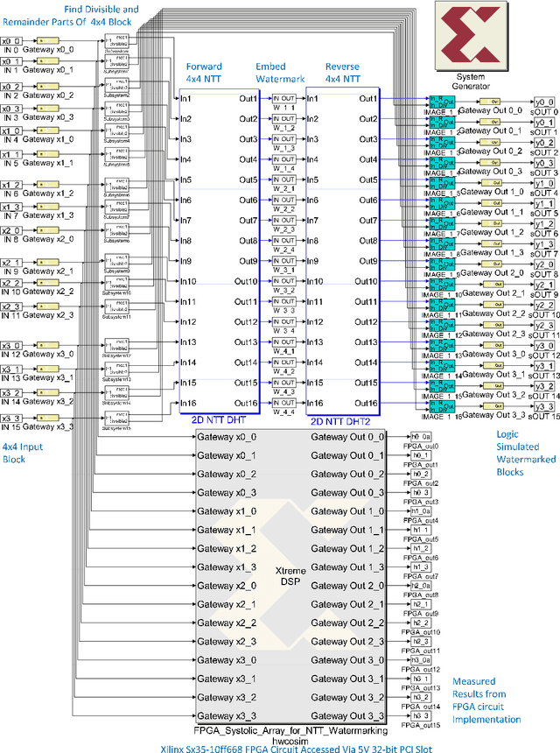Select the top Subsystem block
560x753 pixels.
pyautogui.click(x=116, y=41)
